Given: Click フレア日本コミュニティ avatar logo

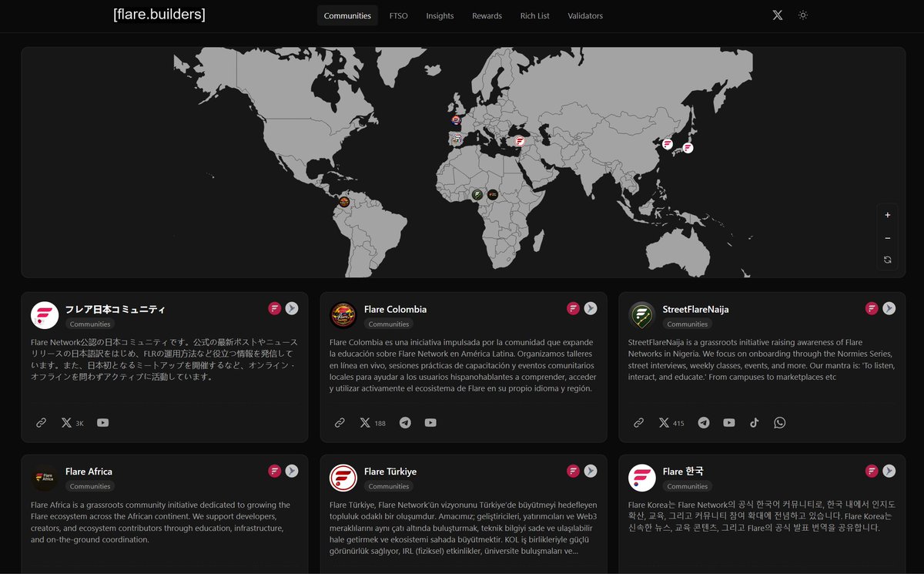Looking at the screenshot, I should 45,315.
